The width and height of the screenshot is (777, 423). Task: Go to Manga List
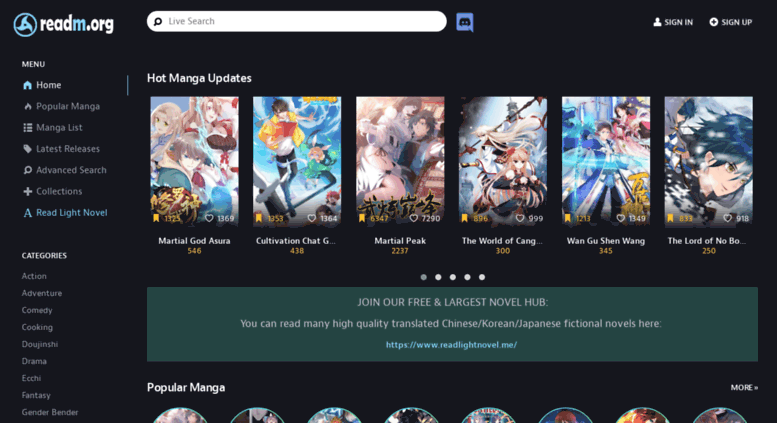pyautogui.click(x=59, y=128)
